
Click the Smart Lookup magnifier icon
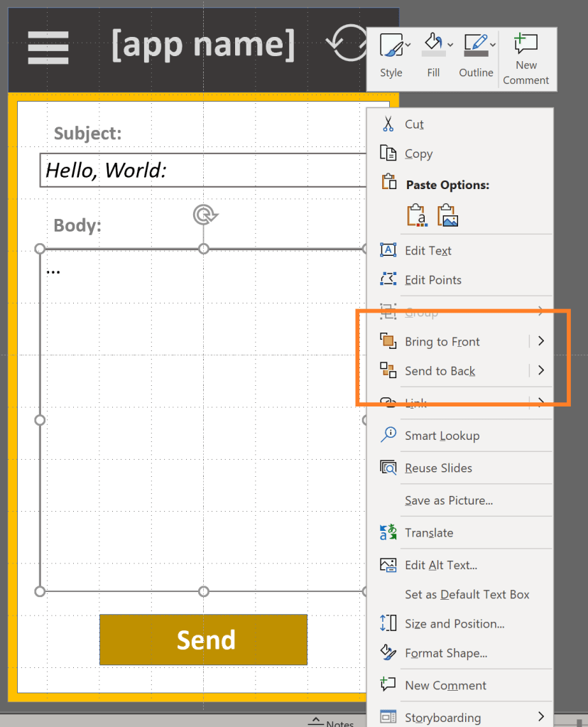[x=388, y=435]
